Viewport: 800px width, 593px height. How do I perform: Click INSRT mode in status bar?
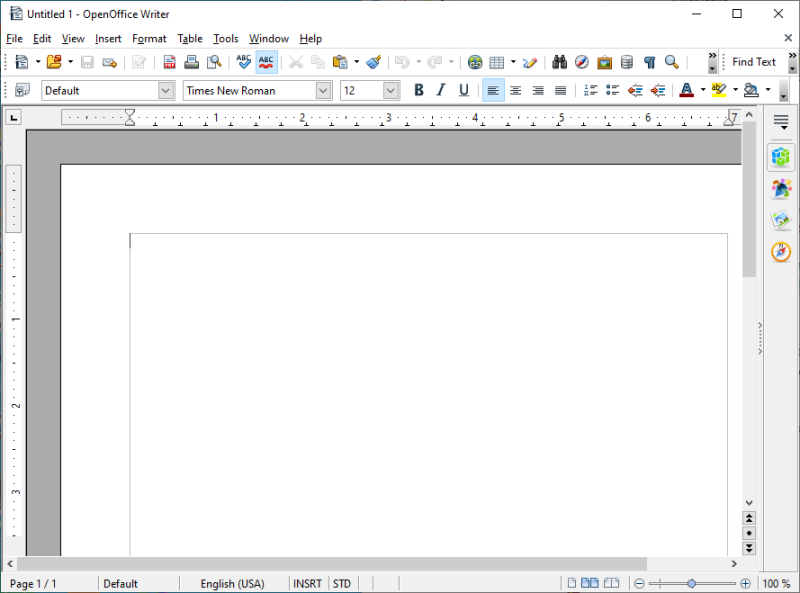307,583
